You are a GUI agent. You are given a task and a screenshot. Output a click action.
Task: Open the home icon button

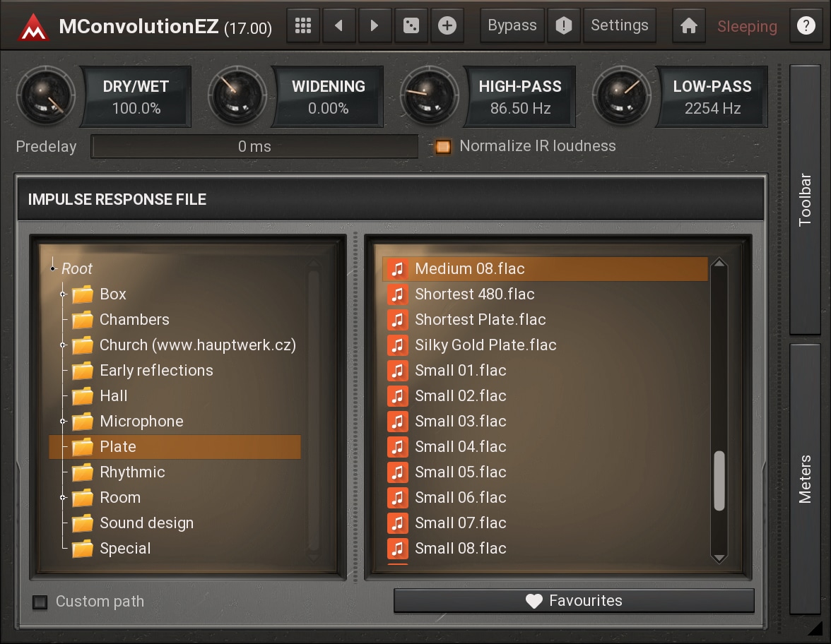coord(688,26)
